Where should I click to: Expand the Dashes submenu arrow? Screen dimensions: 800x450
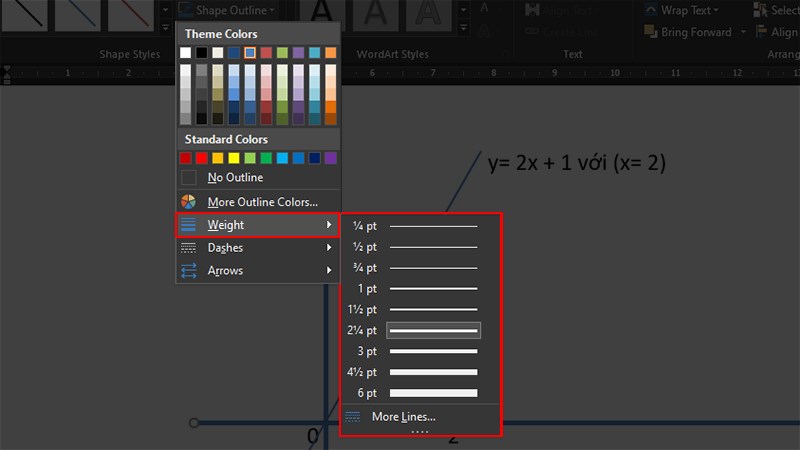pos(329,247)
